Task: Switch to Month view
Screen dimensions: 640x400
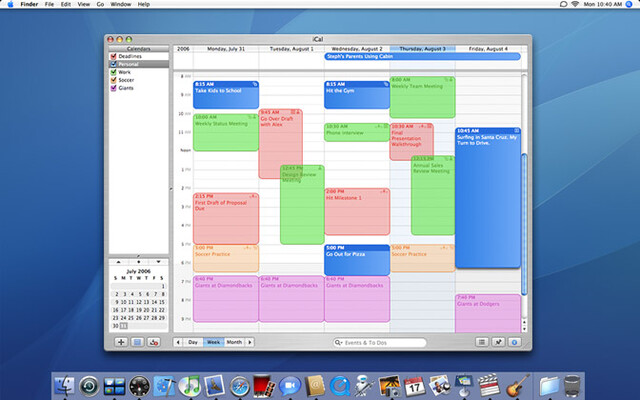Action: (234, 342)
